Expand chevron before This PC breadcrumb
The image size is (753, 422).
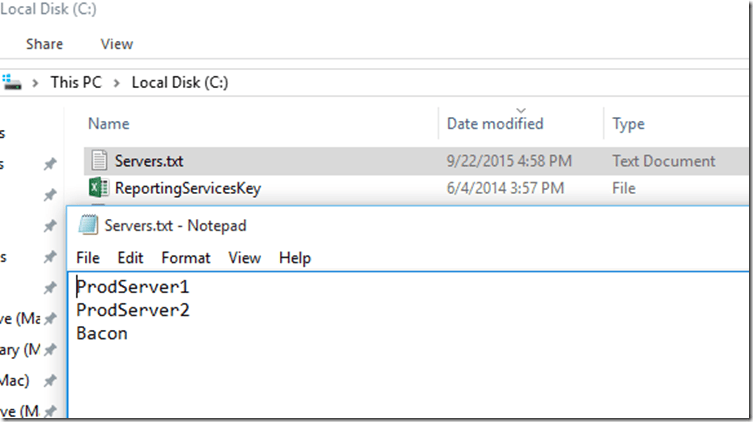(36, 83)
